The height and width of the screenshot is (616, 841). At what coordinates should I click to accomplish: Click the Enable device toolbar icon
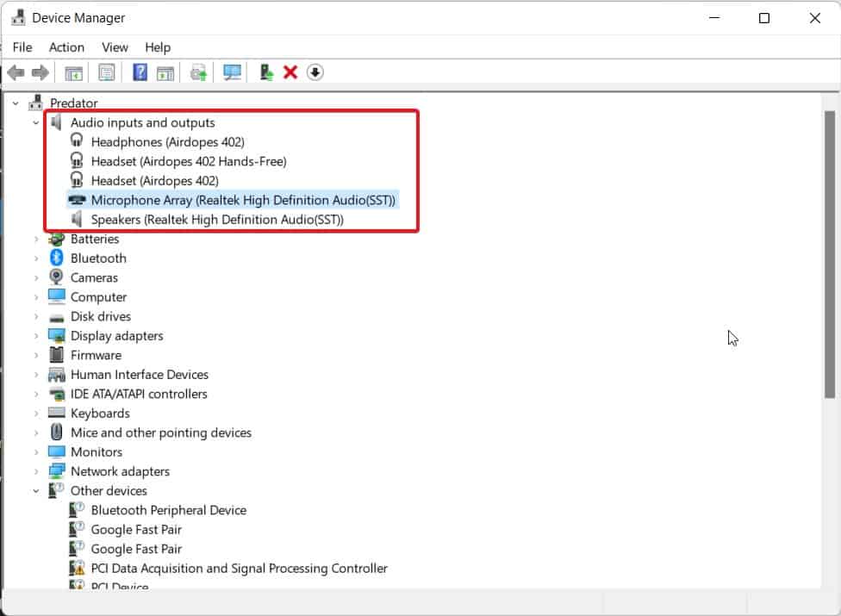(266, 72)
